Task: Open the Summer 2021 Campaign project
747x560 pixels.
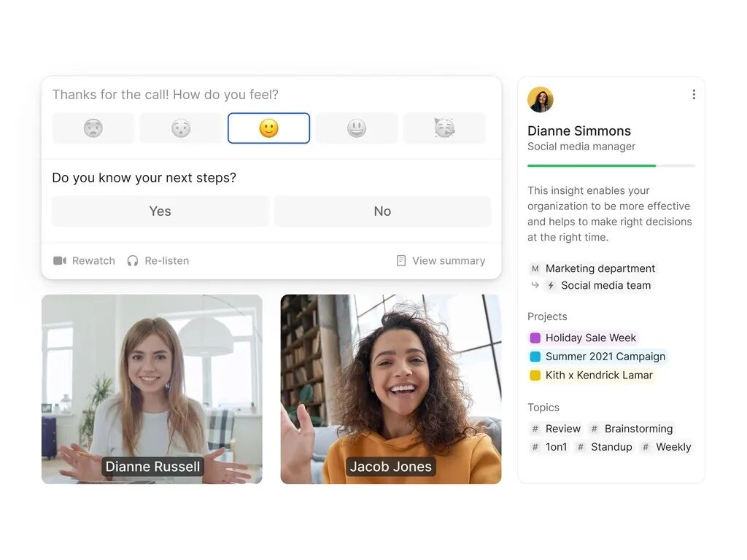Action: point(605,357)
